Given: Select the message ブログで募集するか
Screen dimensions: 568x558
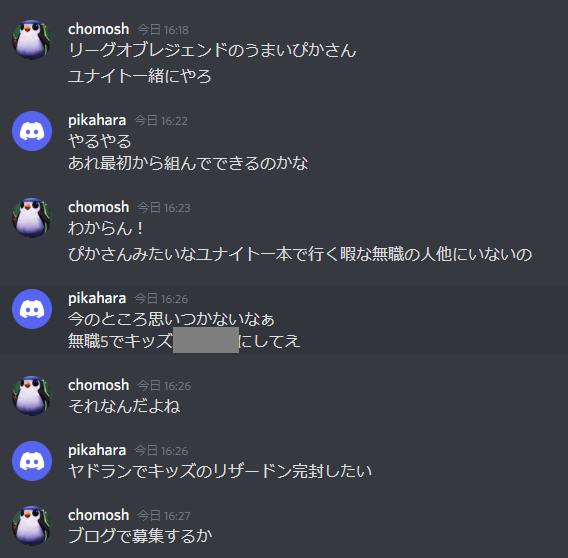Looking at the screenshot, I should pyautogui.click(x=140, y=536).
